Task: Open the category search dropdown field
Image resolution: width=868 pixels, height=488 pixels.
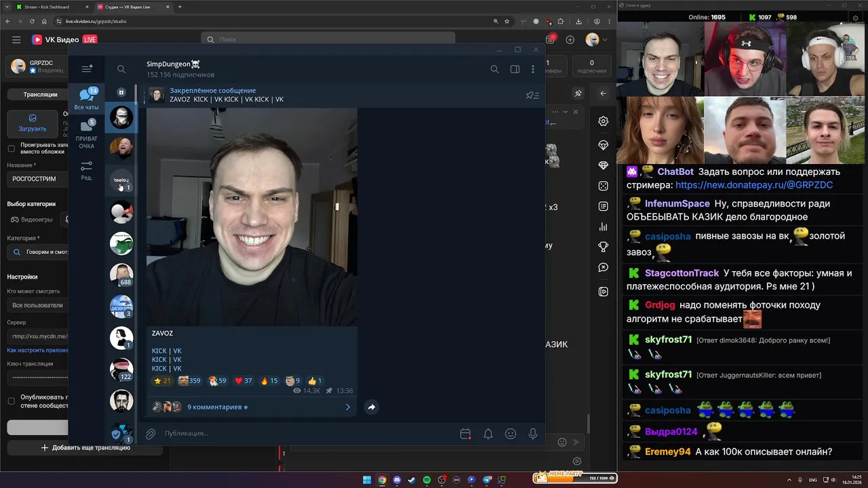Action: point(38,251)
